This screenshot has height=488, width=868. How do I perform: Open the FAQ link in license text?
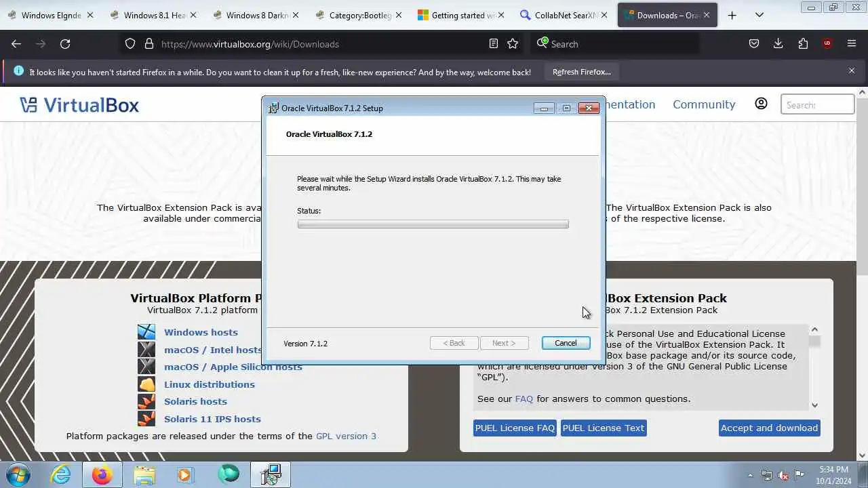point(524,399)
